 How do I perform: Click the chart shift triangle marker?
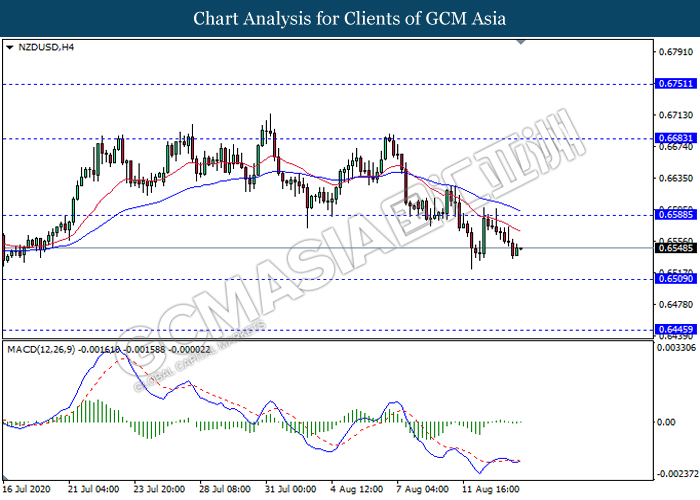click(521, 43)
